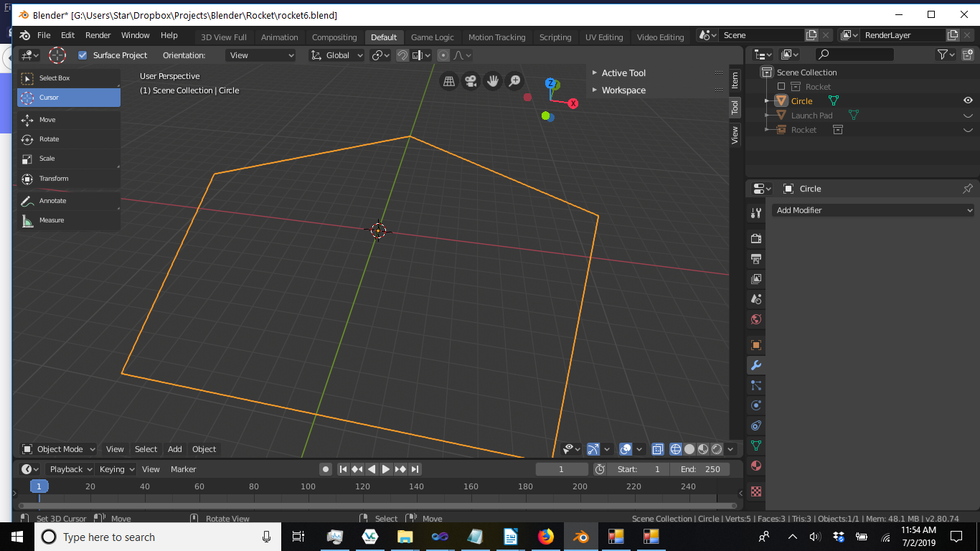The image size is (980, 551).
Task: Open the Physics properties tab icon
Action: pos(755,405)
